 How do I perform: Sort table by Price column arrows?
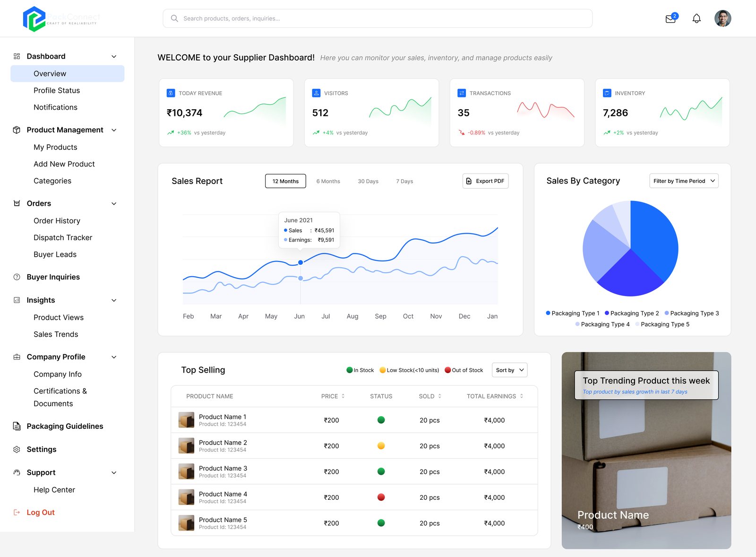click(x=343, y=396)
